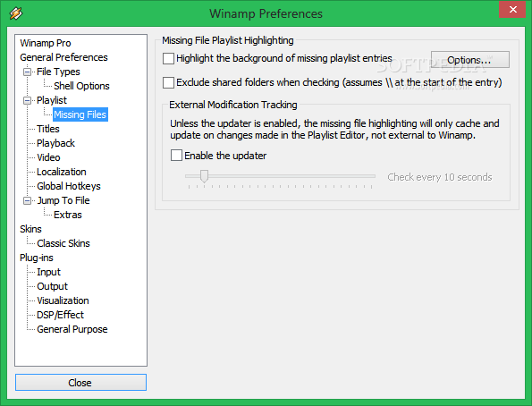
Task: Click the Missing File Playlist Highlighting heading
Action: [x=228, y=40]
